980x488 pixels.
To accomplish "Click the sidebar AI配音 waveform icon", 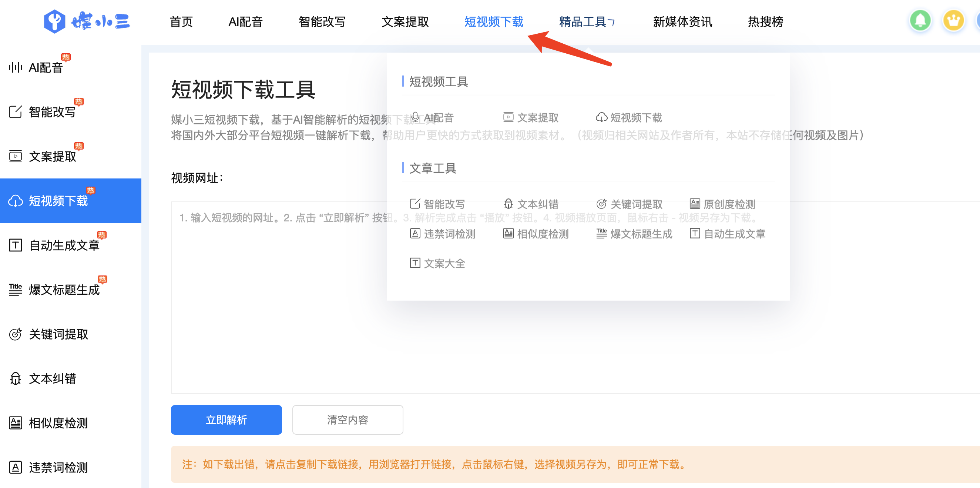I will (15, 68).
